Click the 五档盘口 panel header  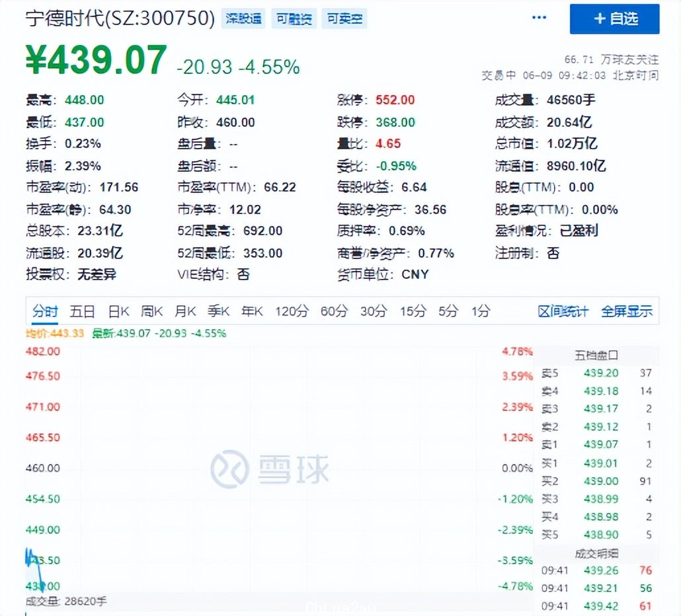[x=596, y=356]
